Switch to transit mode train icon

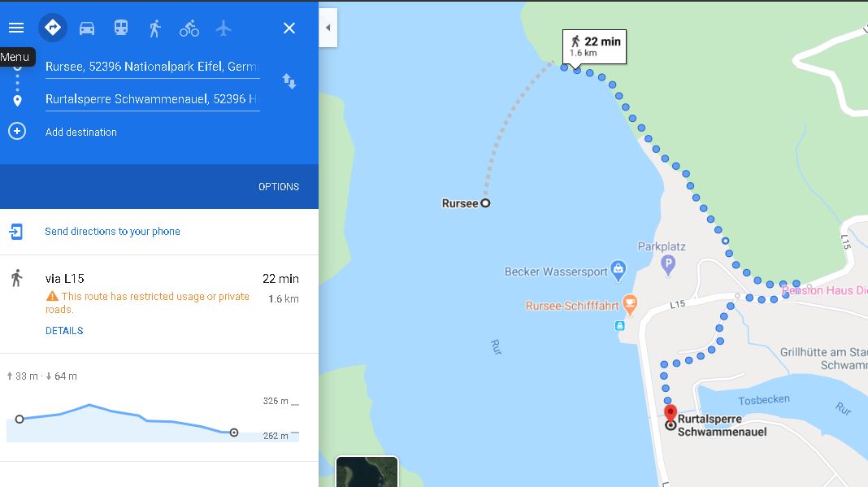coord(121,28)
